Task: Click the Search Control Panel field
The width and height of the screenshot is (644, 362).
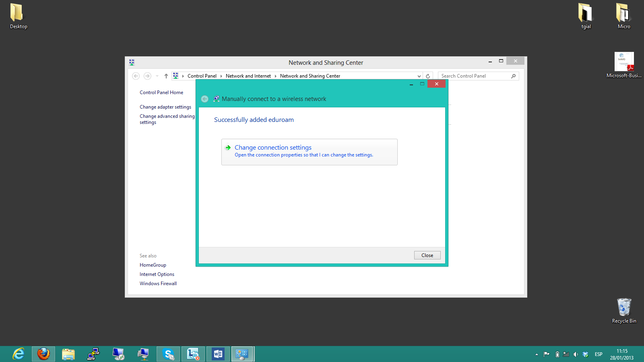Action: pyautogui.click(x=474, y=76)
